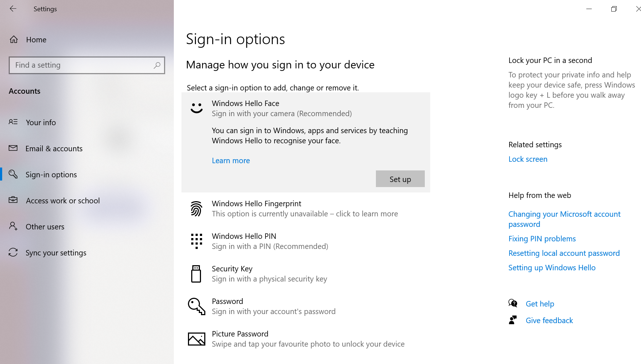Click the Windows Hello PIN keypad icon

[x=196, y=241]
